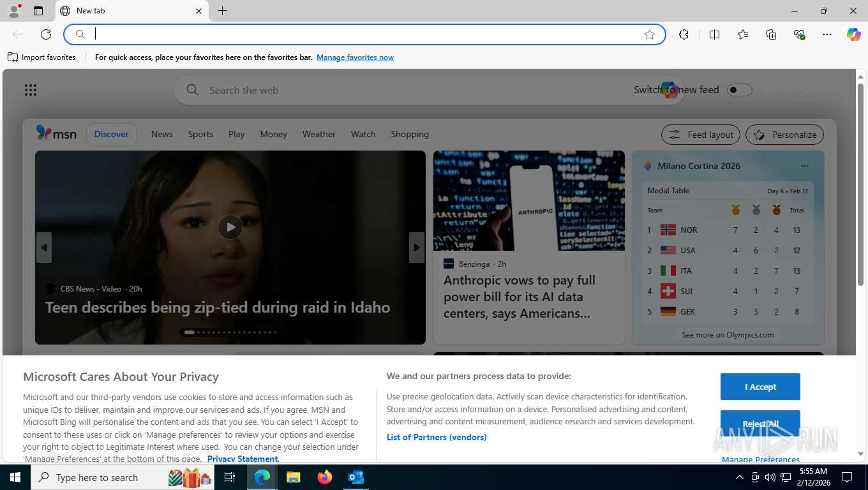Open the News tab
The image size is (868, 490).
161,134
